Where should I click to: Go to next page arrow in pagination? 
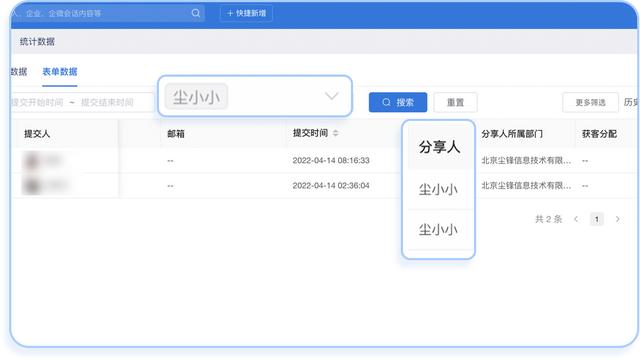click(x=618, y=219)
